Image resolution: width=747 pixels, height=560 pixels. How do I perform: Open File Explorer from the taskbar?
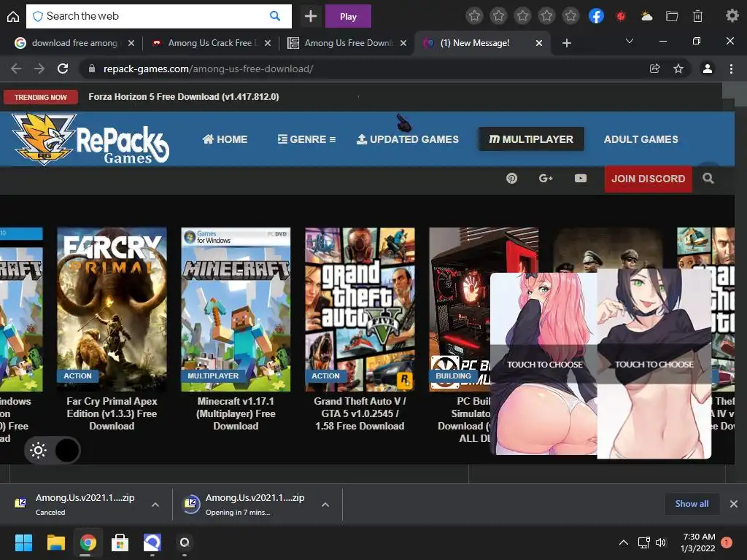click(x=55, y=542)
